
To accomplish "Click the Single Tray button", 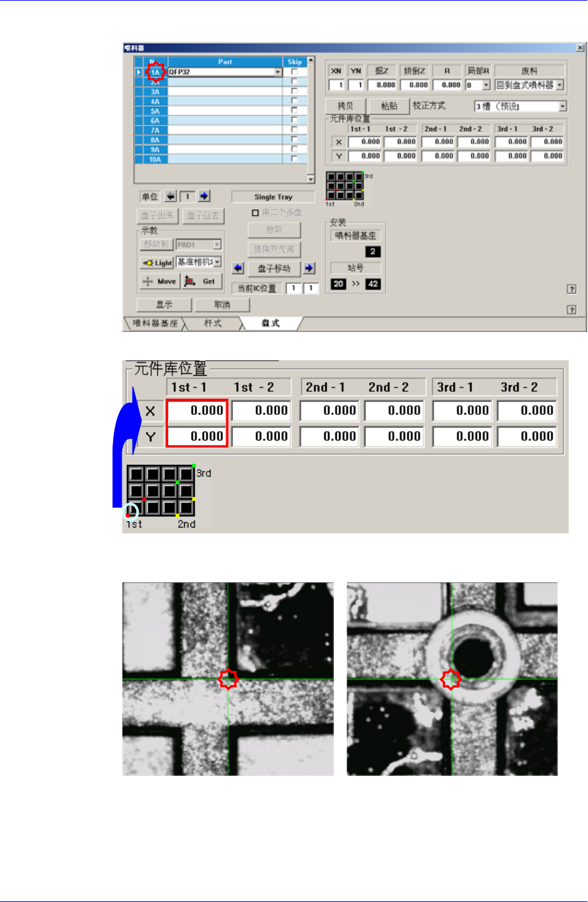I will coord(273,197).
